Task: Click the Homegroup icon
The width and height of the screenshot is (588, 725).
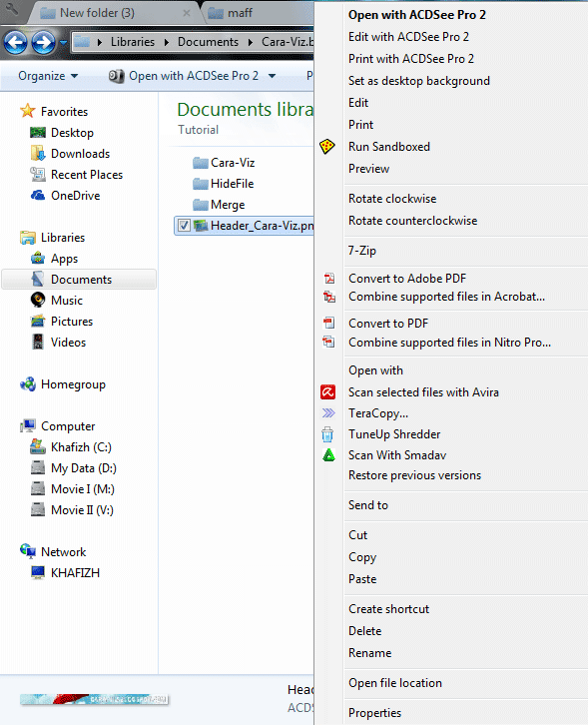Action: [x=28, y=383]
